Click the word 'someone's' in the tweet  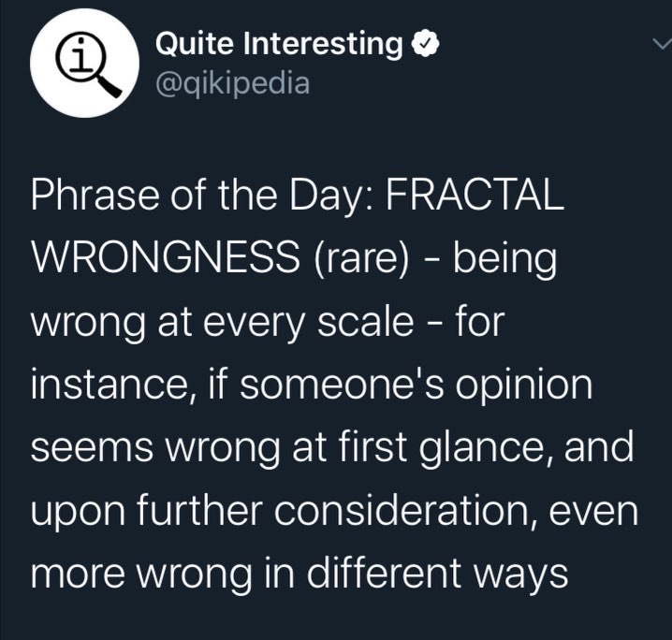tap(341, 384)
